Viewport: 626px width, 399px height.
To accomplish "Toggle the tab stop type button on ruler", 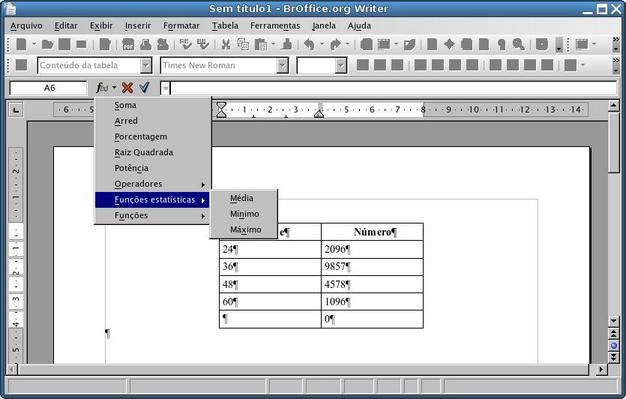I will tap(16, 109).
